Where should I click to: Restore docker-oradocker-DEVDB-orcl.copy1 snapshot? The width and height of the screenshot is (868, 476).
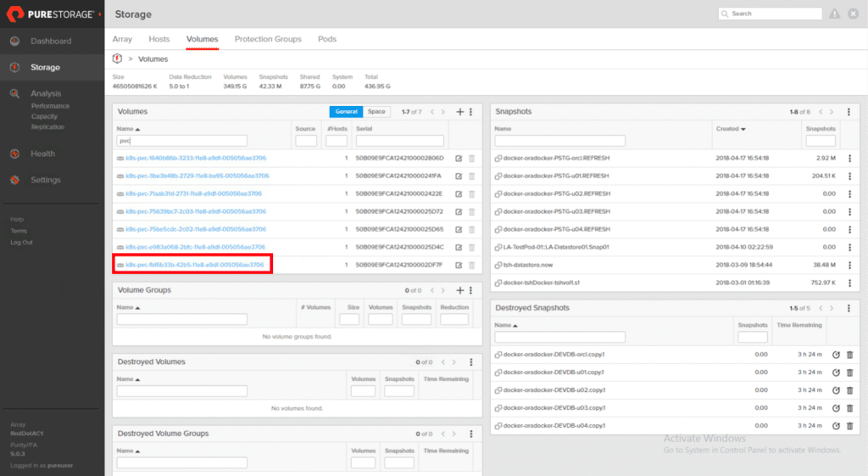pos(836,355)
